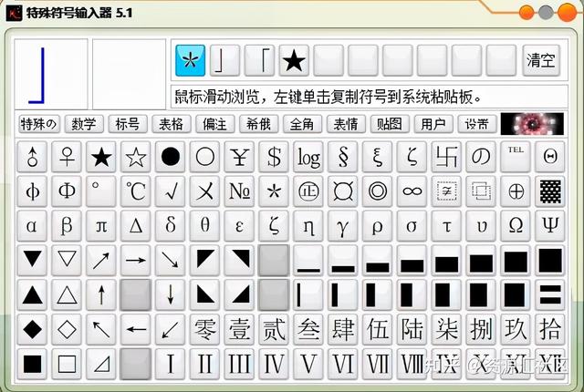Copy the Yen ¥ currency symbol
The height and width of the screenshot is (392, 584).
(240, 157)
